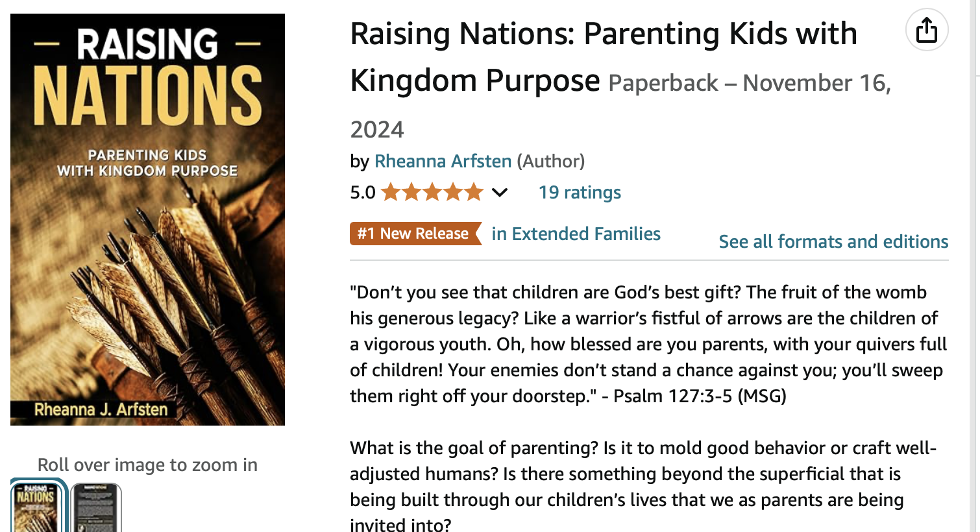
Task: Click the Paperback format label
Action: click(x=663, y=83)
